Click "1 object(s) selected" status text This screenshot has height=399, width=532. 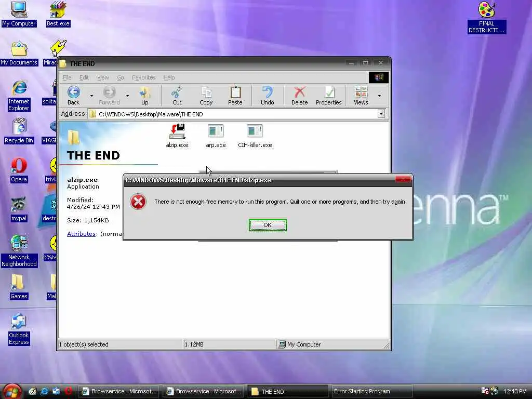(84, 344)
